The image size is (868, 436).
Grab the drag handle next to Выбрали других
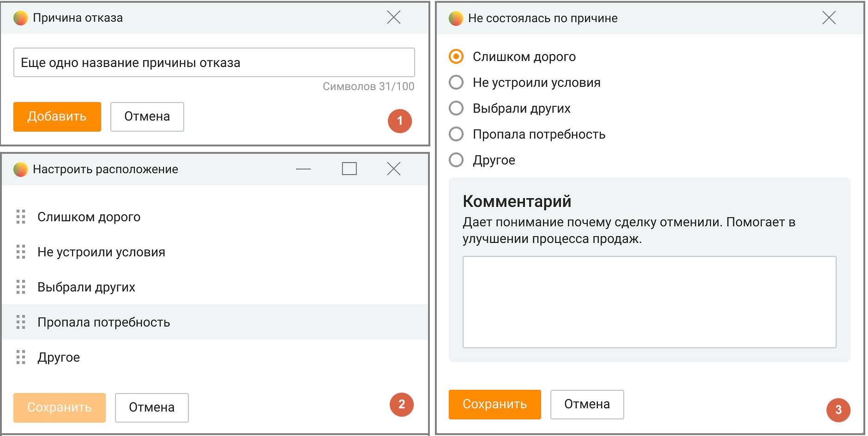21,287
